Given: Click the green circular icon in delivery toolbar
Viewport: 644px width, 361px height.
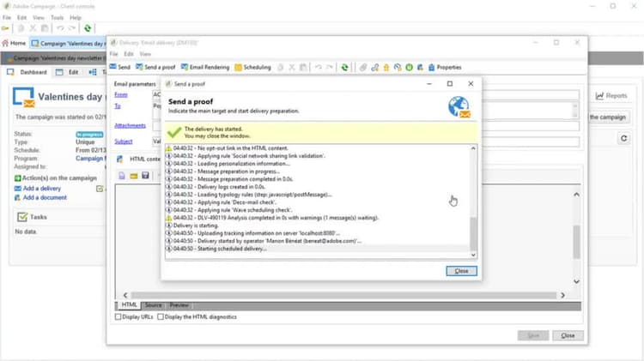Looking at the screenshot, I should click(409, 67).
